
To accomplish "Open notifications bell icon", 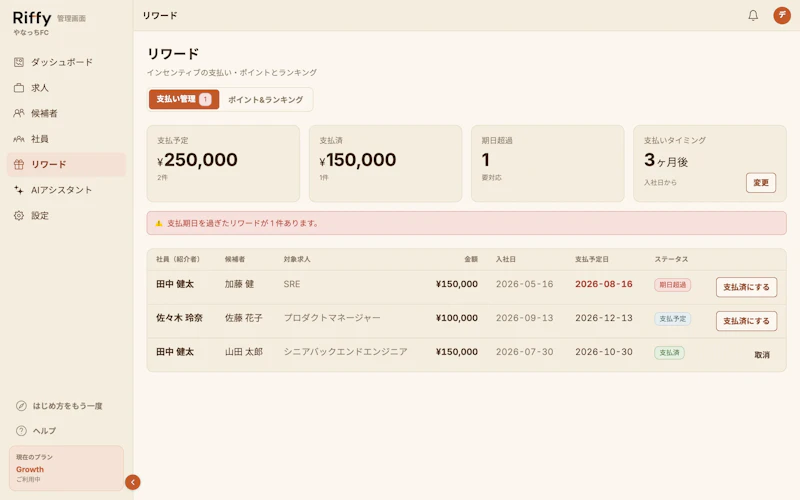I will coord(753,15).
